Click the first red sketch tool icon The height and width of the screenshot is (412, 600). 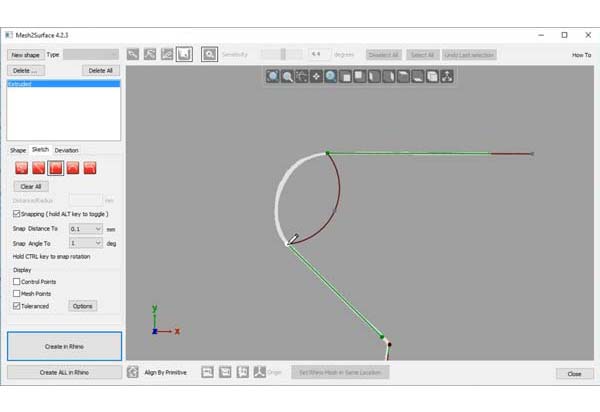pyautogui.click(x=21, y=168)
